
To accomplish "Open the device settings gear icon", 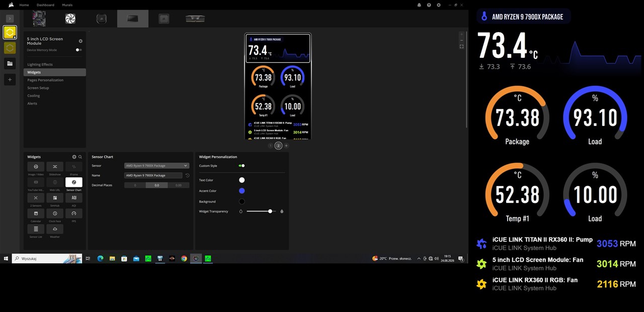I will tap(80, 41).
